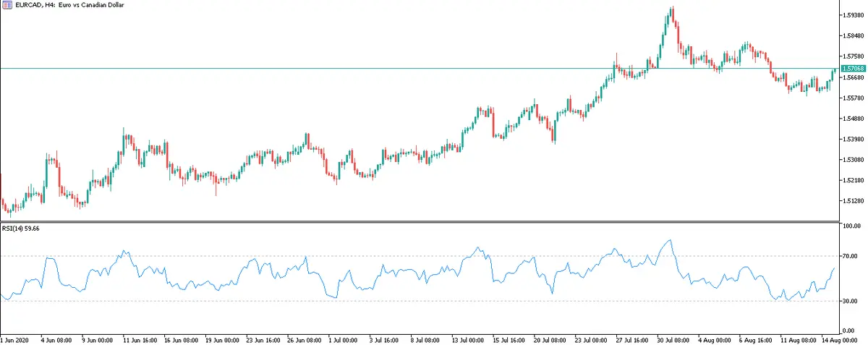The image size is (868, 345).
Task: Click the chart icon beside EURCAD title
Action: click(7, 5)
